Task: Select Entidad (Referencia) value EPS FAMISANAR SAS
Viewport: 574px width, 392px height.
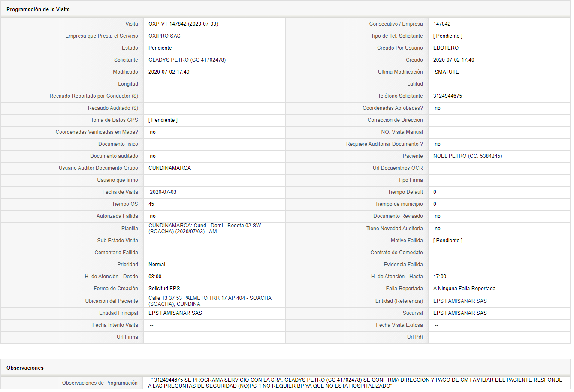Action: coord(460,301)
